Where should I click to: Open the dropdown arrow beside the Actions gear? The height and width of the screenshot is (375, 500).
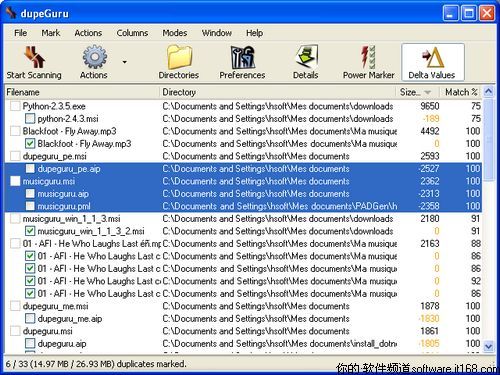coord(125,62)
